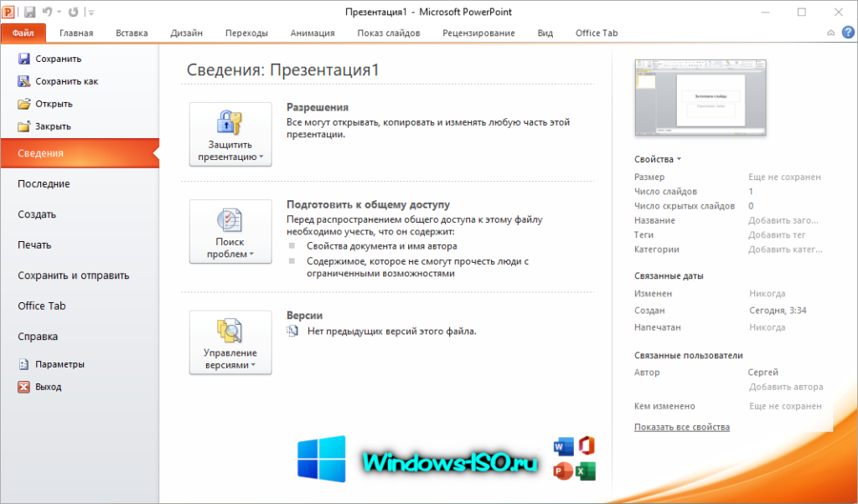This screenshot has height=504, width=858.
Task: Click the Связанные пользователи heading
Action: click(x=689, y=355)
